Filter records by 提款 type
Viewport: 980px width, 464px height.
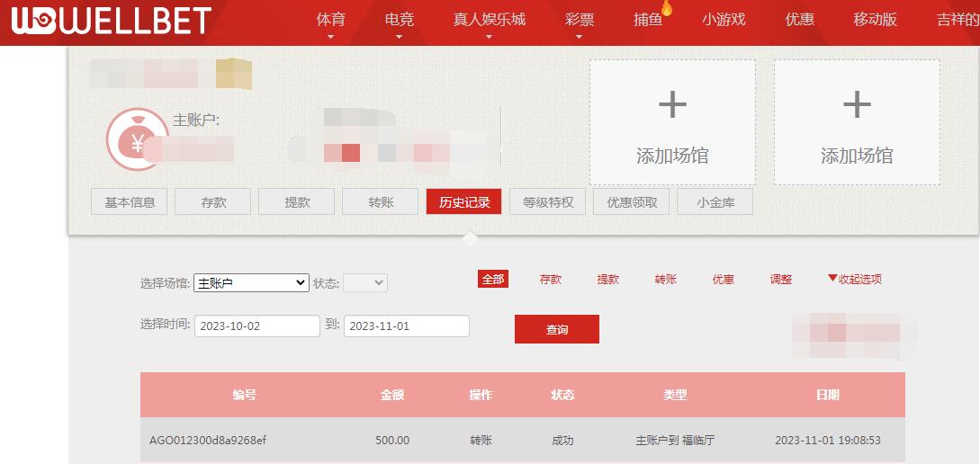click(x=608, y=279)
